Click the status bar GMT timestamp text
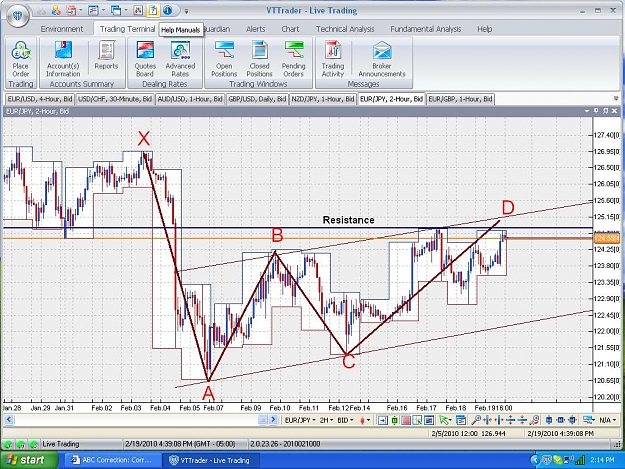This screenshot has width=625, height=469. (180, 444)
